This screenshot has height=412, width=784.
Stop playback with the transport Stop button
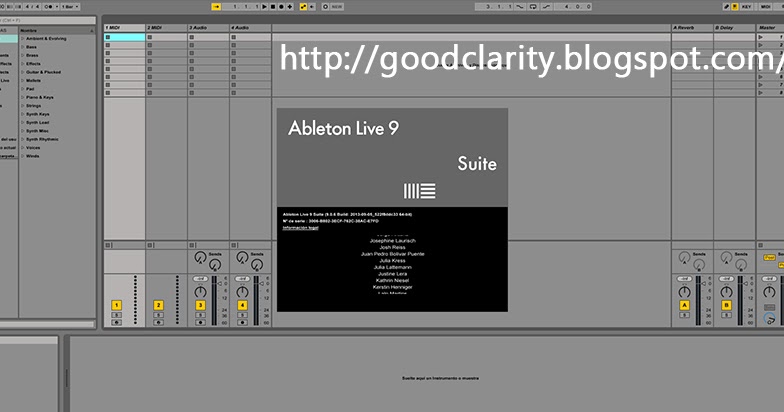tap(273, 6)
